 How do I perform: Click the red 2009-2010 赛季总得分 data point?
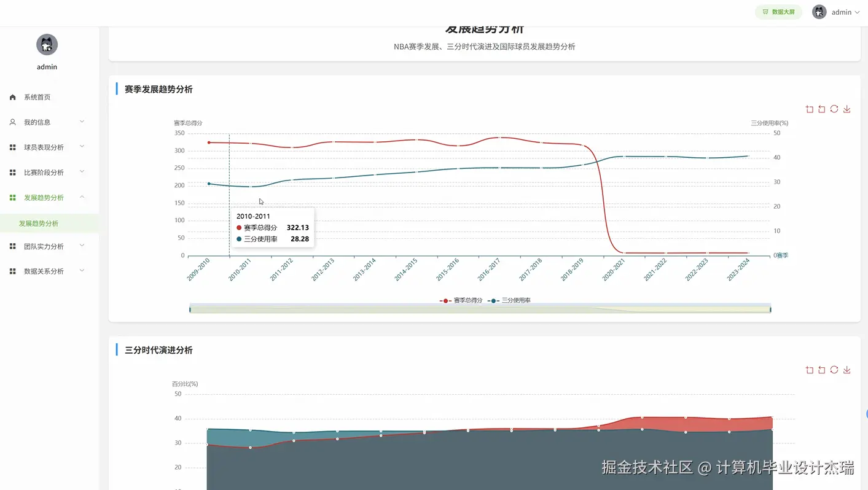[x=209, y=142]
